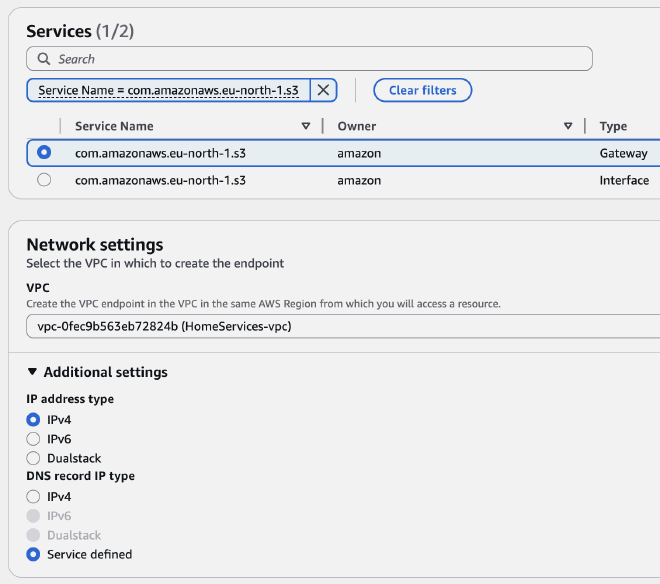Open the VPC dropdown showing HomeServices-vpc
The image size is (660, 584).
coord(343,326)
